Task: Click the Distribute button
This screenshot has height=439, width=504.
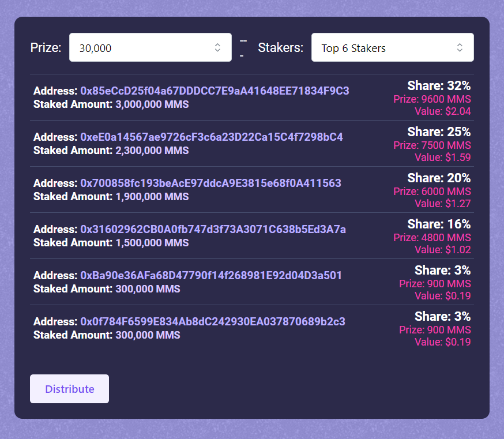Action: 69,388
